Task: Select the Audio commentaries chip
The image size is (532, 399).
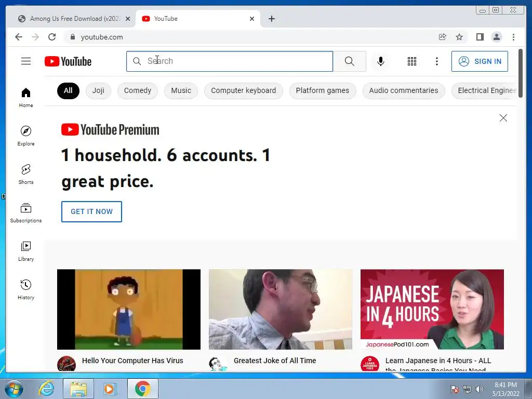Action: point(403,90)
